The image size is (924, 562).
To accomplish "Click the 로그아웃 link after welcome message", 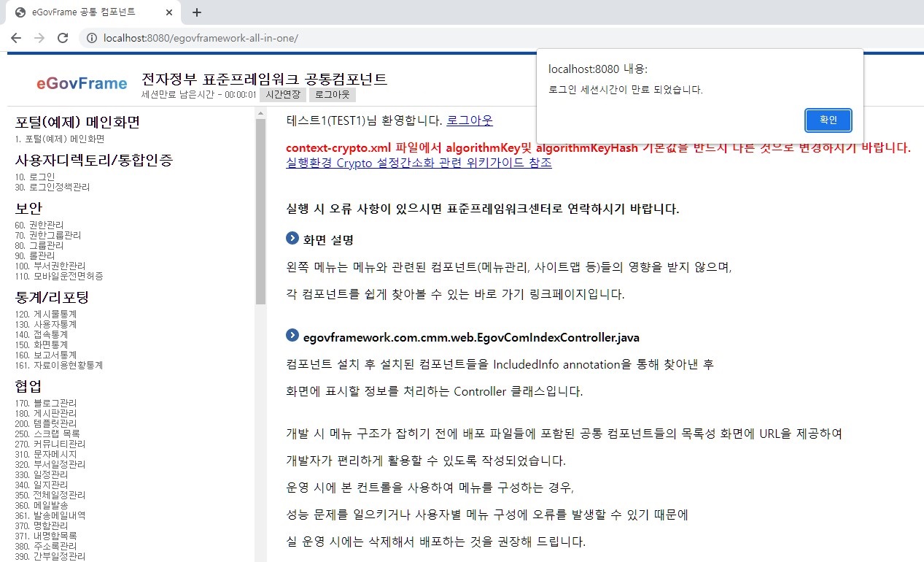I will pyautogui.click(x=469, y=120).
